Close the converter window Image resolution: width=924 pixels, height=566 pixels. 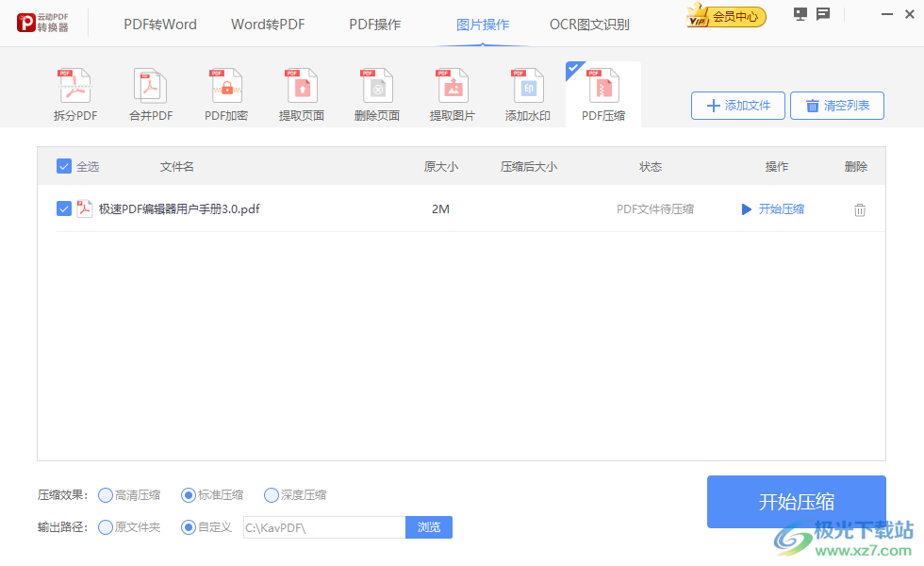pos(909,14)
